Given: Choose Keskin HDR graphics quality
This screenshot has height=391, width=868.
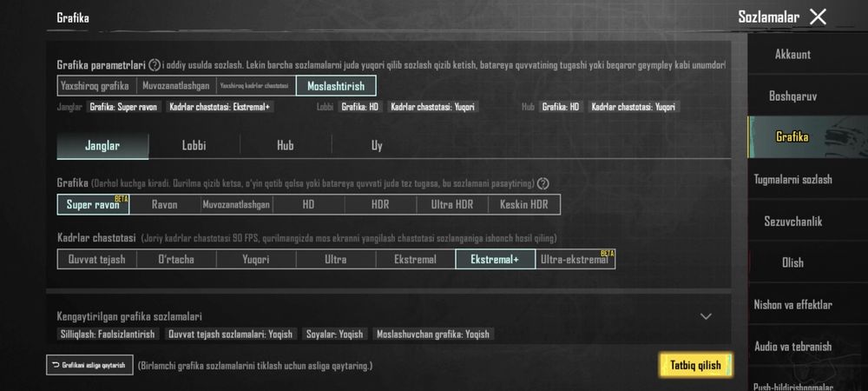Looking at the screenshot, I should point(524,204).
